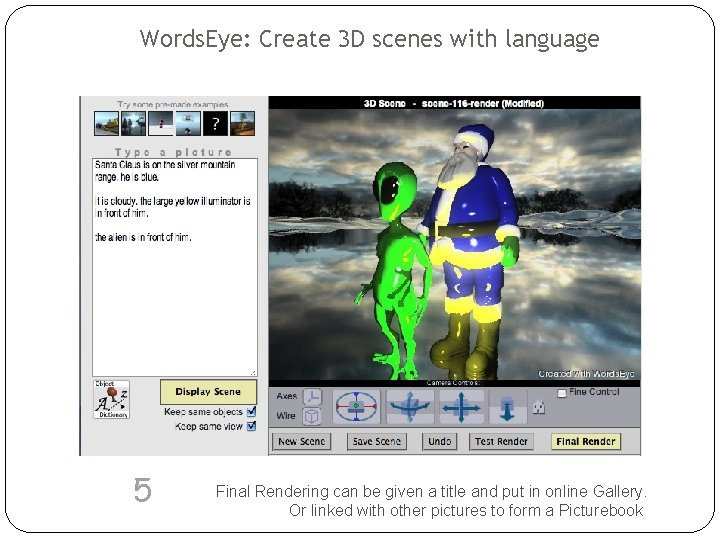The height and width of the screenshot is (540, 720).
Task: Click the rendered 3D scene image
Action: pyautogui.click(x=454, y=244)
